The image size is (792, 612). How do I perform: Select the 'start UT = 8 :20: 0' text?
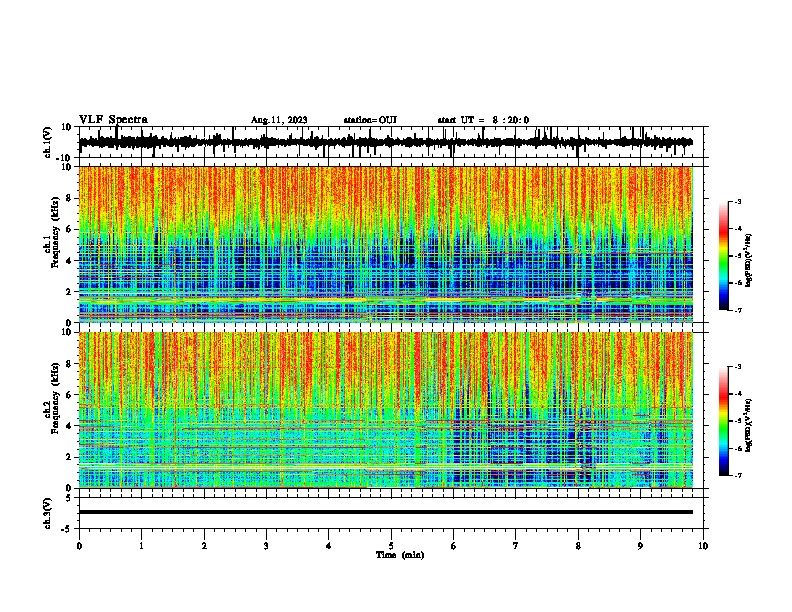pyautogui.click(x=483, y=120)
